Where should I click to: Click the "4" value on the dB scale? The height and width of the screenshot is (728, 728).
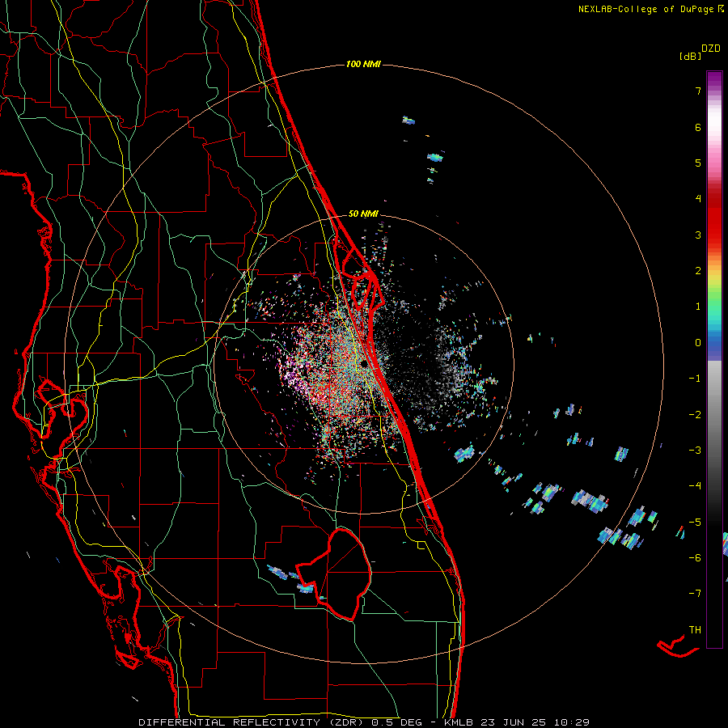tap(698, 199)
